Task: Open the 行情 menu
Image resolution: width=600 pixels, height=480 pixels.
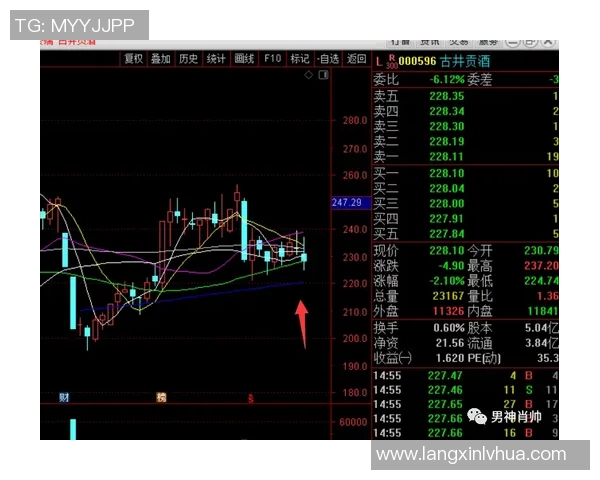Action: pos(400,42)
